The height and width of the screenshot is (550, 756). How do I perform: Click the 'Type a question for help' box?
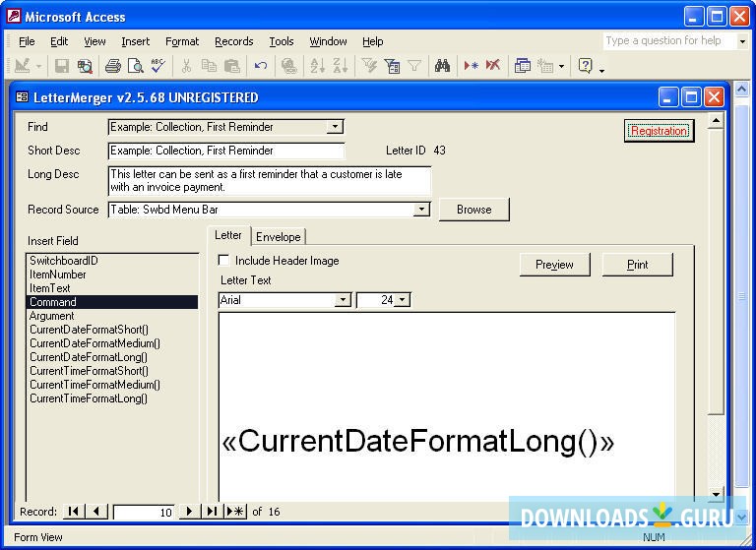[669, 41]
